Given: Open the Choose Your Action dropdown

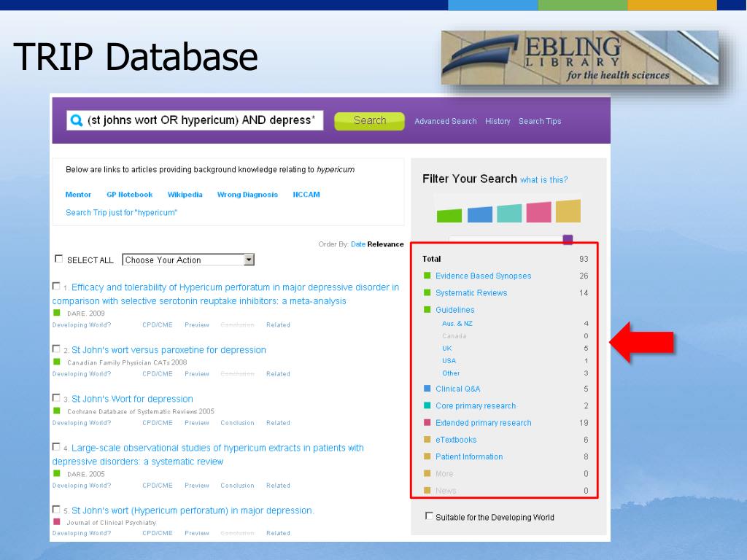Looking at the screenshot, I should click(x=188, y=260).
